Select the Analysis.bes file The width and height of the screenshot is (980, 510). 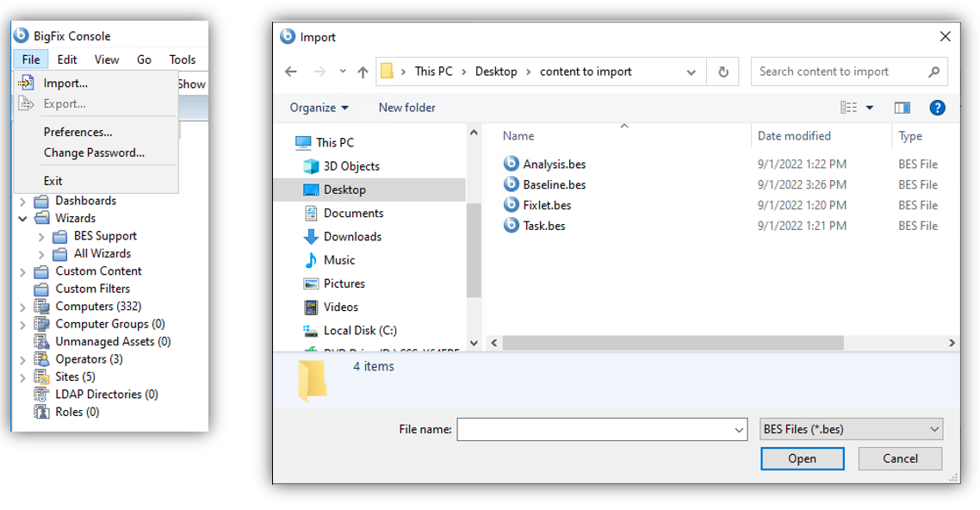coord(554,165)
